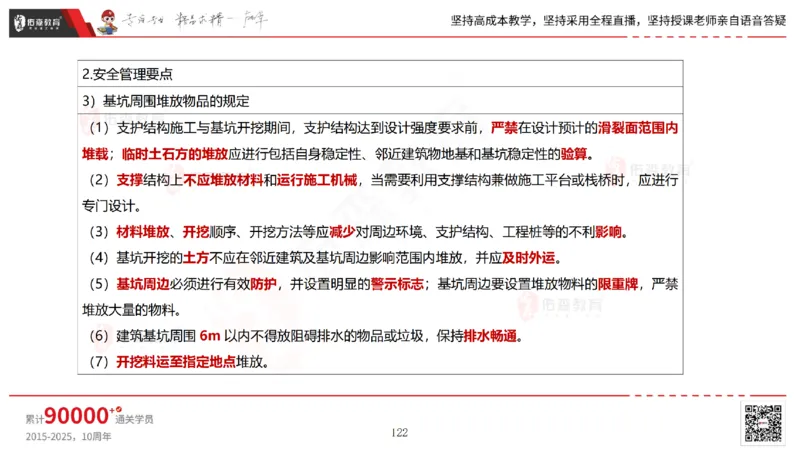Click the handwritten calligraphy slogan in header
The image size is (800, 450).
point(195,21)
